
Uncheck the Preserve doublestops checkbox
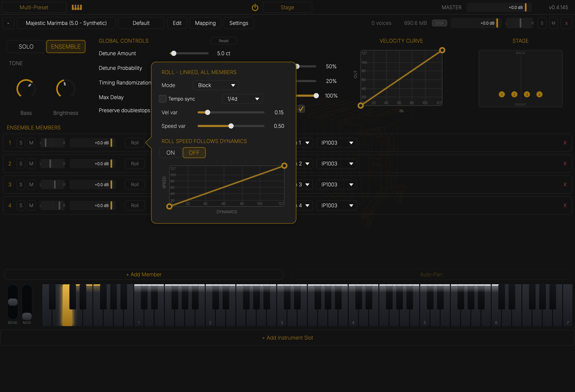301,109
